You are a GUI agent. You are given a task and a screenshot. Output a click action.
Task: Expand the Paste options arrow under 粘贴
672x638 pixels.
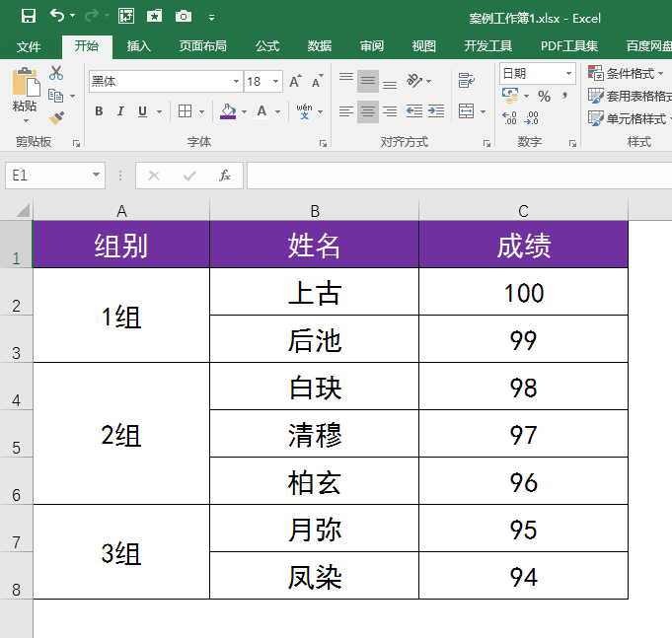pyautogui.click(x=26, y=121)
